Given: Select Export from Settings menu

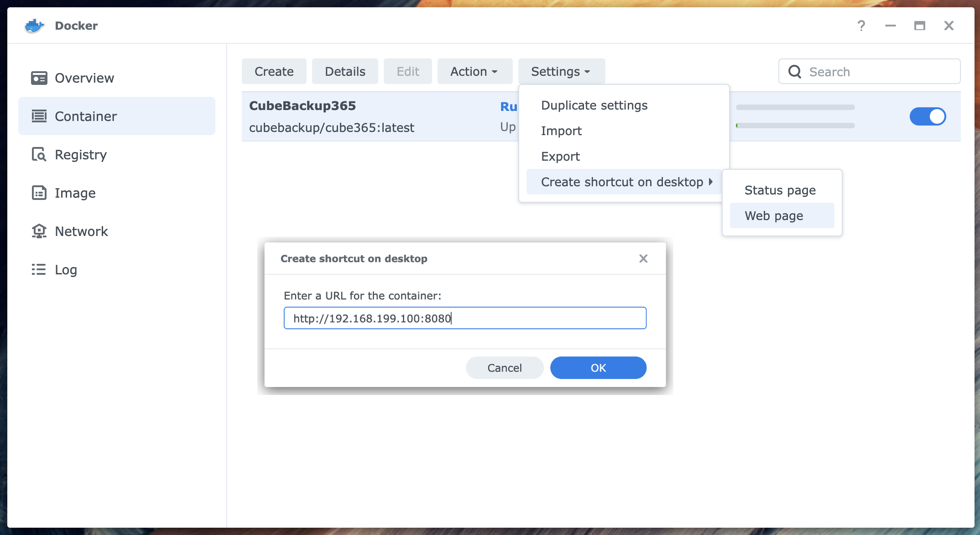Looking at the screenshot, I should pos(624,157).
